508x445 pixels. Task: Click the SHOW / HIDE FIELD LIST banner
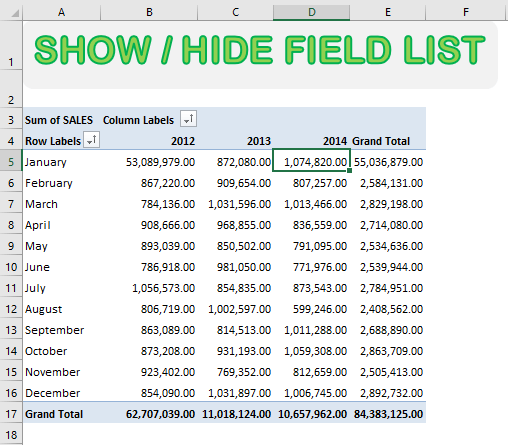coord(261,55)
